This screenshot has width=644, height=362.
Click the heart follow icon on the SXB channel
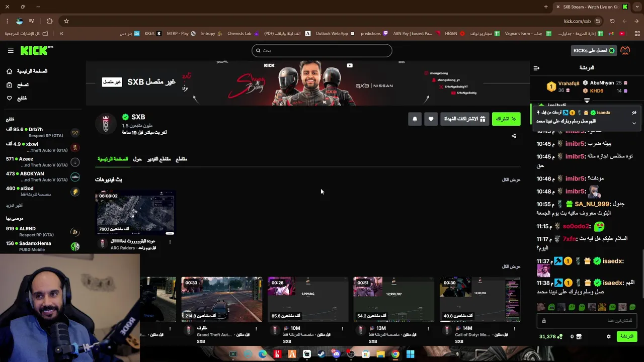pyautogui.click(x=431, y=119)
